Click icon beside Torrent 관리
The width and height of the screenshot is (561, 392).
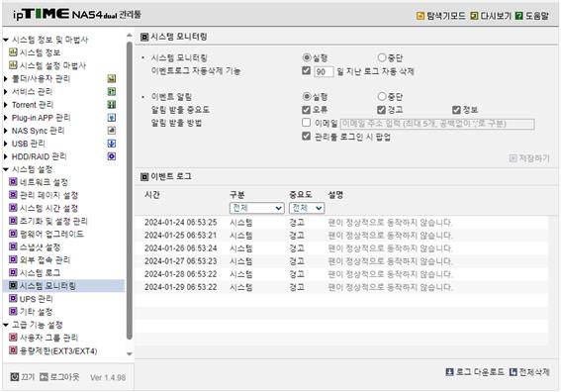pos(112,105)
